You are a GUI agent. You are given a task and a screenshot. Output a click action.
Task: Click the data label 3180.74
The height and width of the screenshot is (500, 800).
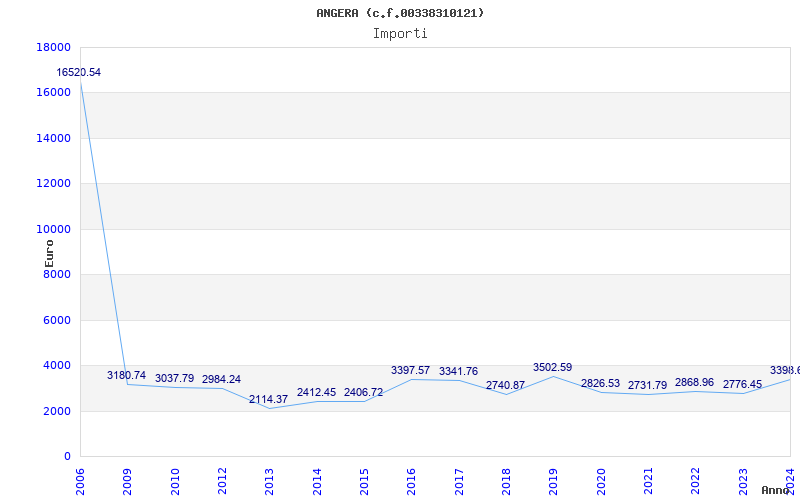pyautogui.click(x=127, y=376)
